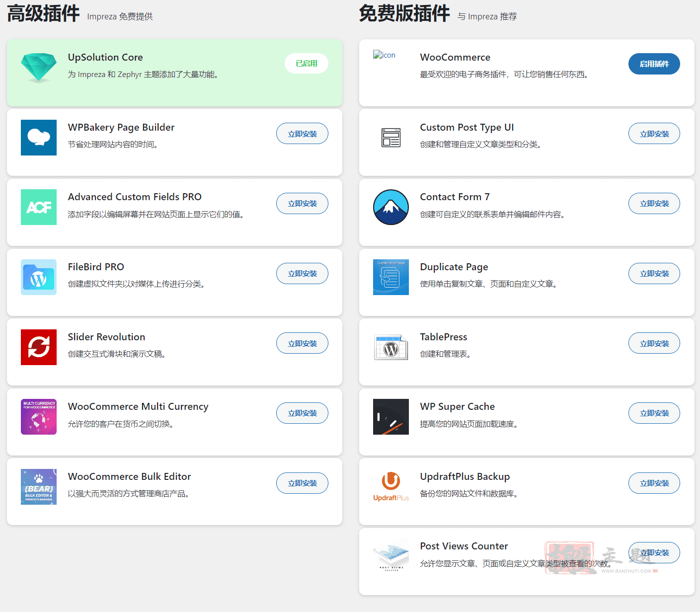Click the Advanced Custom Fields ACF icon
The height and width of the screenshot is (612, 700).
pyautogui.click(x=39, y=207)
